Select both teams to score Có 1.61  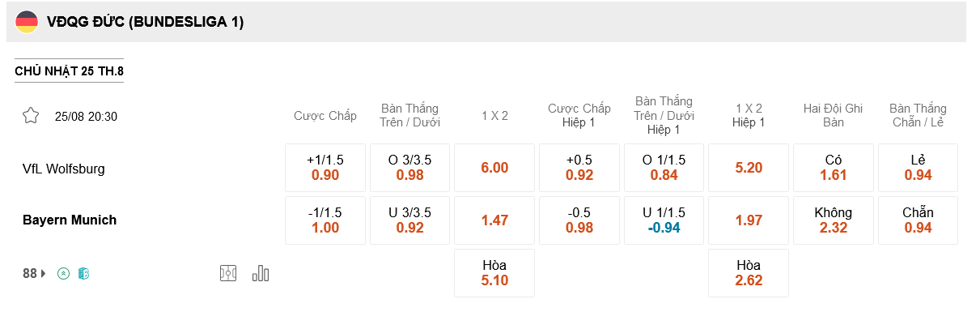point(834,168)
